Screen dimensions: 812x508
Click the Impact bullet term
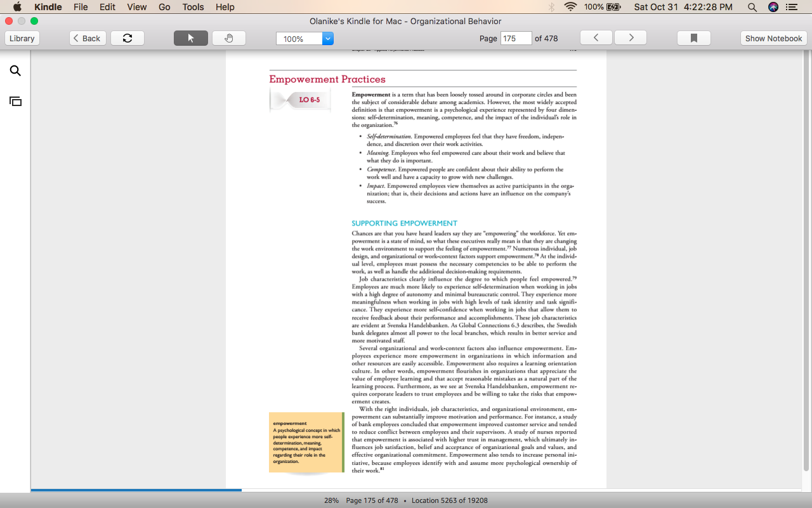pyautogui.click(x=376, y=186)
